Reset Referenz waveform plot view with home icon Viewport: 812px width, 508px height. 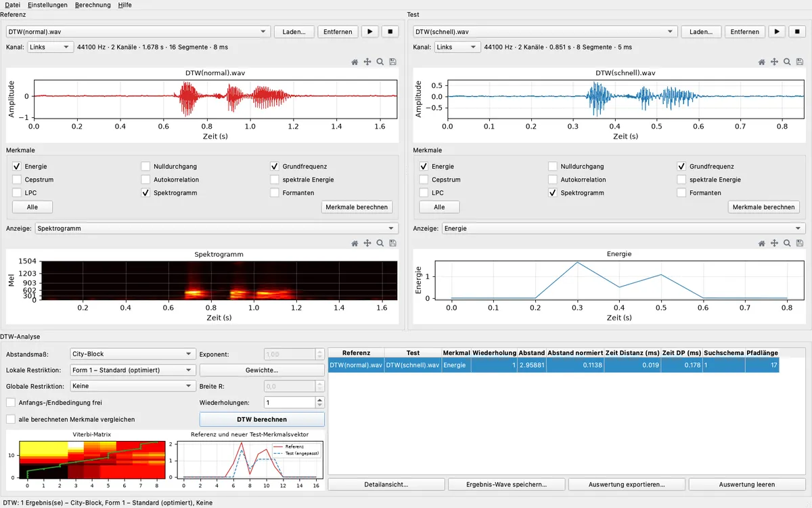click(355, 62)
